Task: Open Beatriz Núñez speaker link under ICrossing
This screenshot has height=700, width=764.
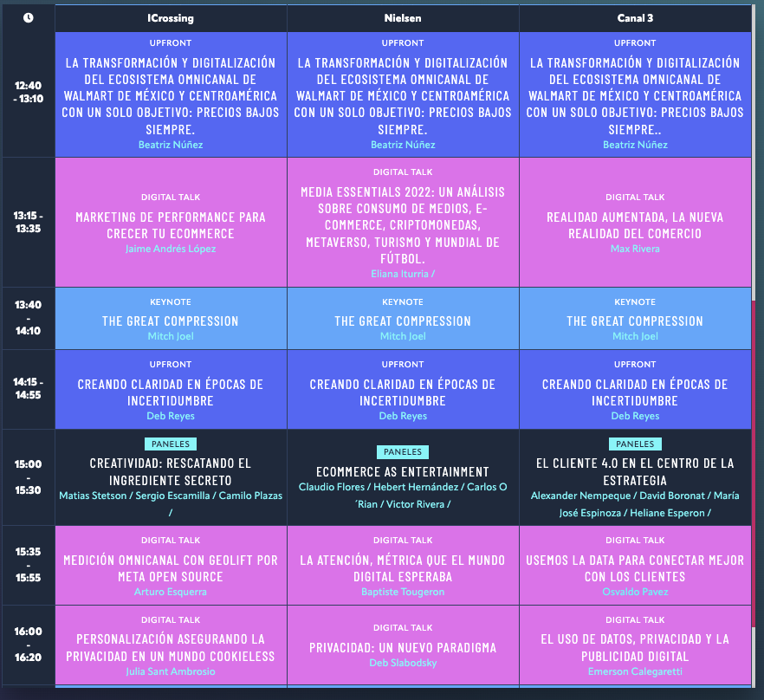Action: coord(171,145)
